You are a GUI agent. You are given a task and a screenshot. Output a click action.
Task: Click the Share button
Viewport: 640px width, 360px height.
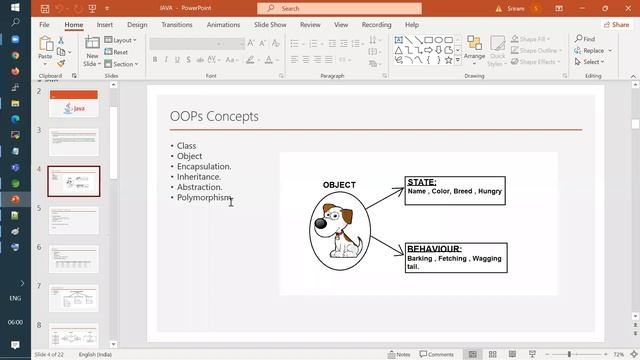pyautogui.click(x=616, y=25)
